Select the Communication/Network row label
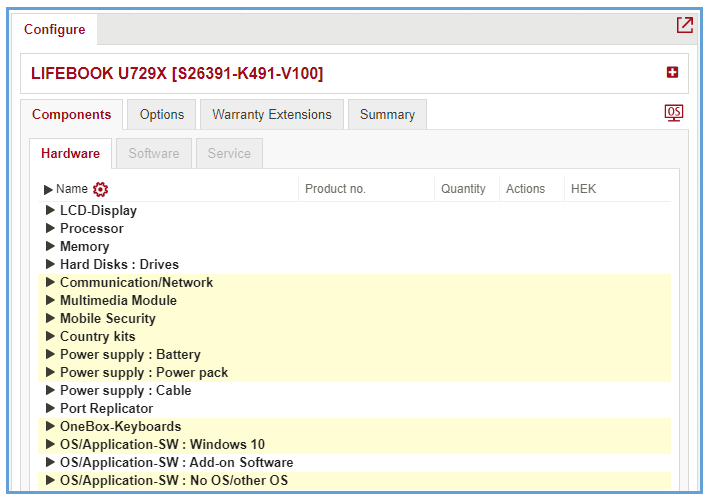Viewport: 708px width, 498px height. pos(136,283)
